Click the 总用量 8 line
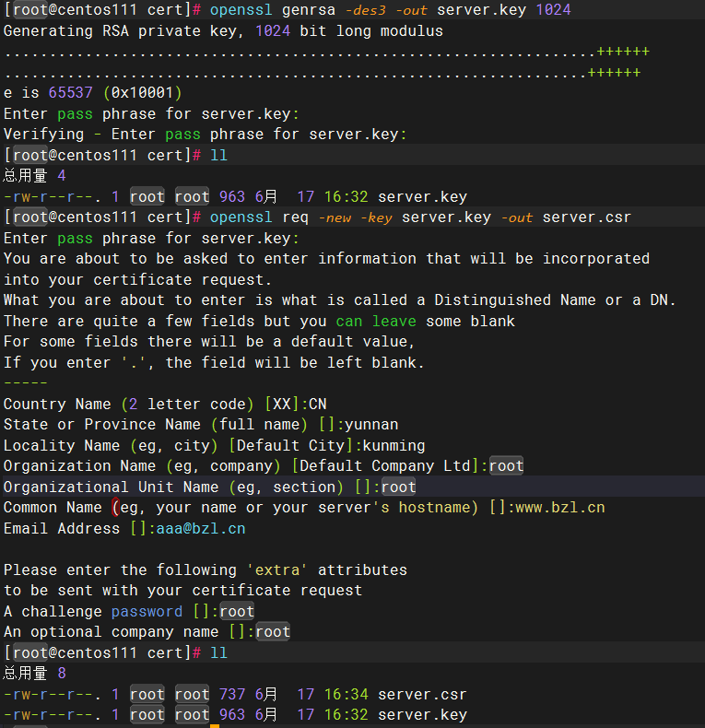The image size is (705, 728). click(x=34, y=673)
